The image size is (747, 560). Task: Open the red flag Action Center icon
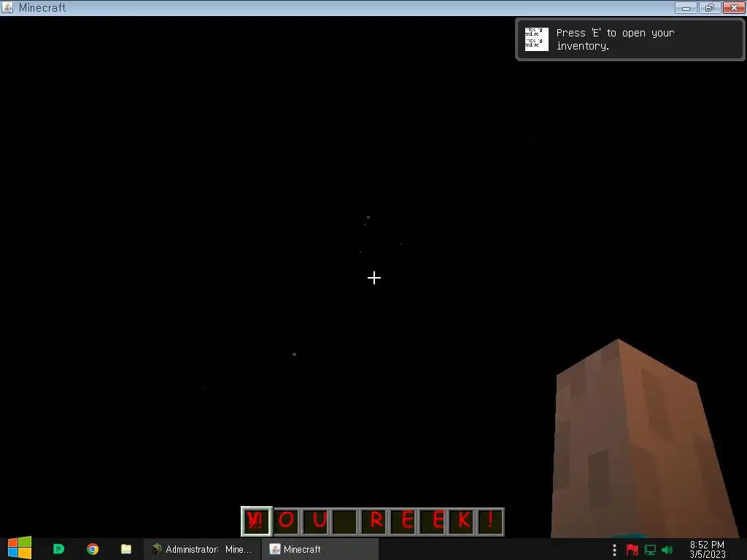pyautogui.click(x=632, y=550)
